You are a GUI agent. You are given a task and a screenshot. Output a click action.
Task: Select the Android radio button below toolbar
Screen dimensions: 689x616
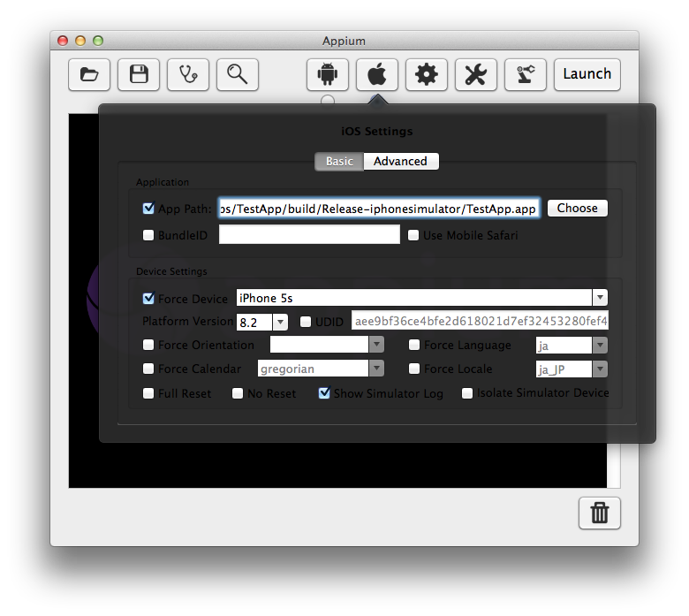328,100
